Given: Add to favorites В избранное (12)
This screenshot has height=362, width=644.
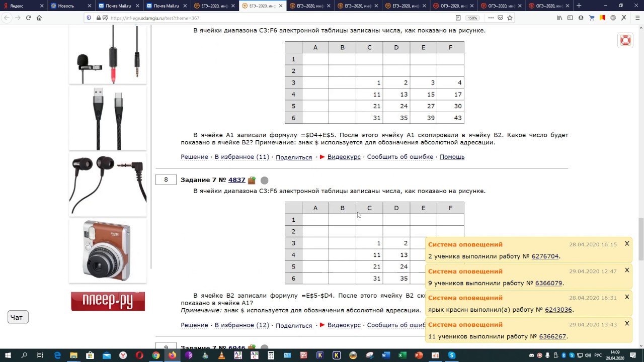Looking at the screenshot, I should pos(242,325).
